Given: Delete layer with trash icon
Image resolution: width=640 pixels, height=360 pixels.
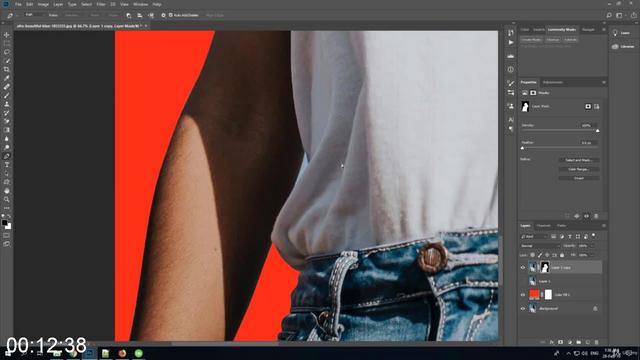Looking at the screenshot, I should click(597, 342).
